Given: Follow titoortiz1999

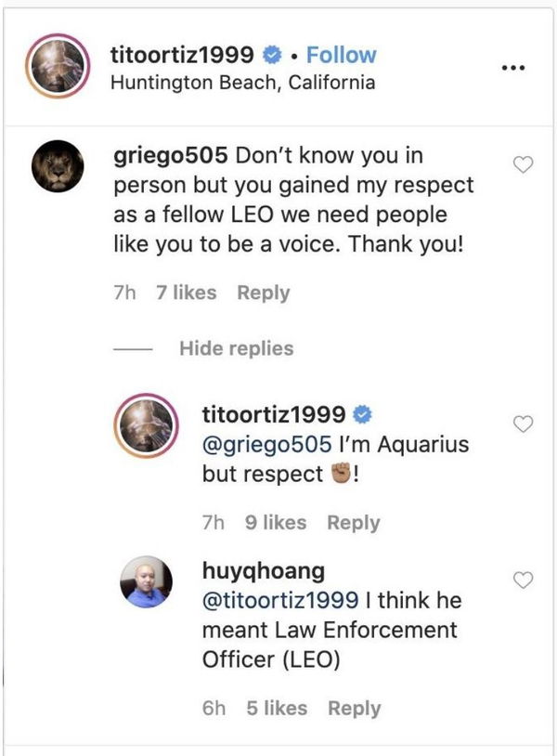Looking at the screenshot, I should tap(340, 55).
